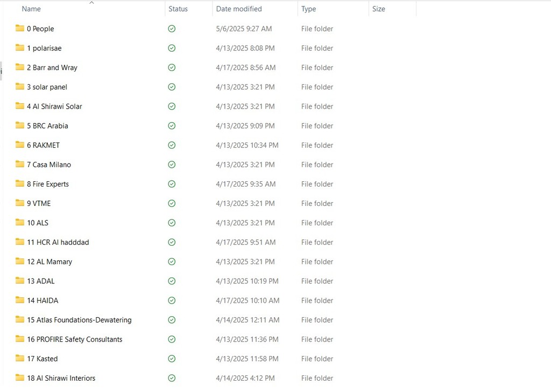Select the folder name 1 polarisae

pos(44,48)
